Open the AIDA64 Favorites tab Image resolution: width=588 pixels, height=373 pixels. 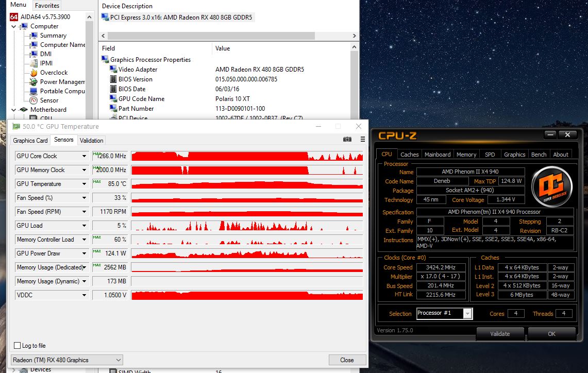coord(47,5)
